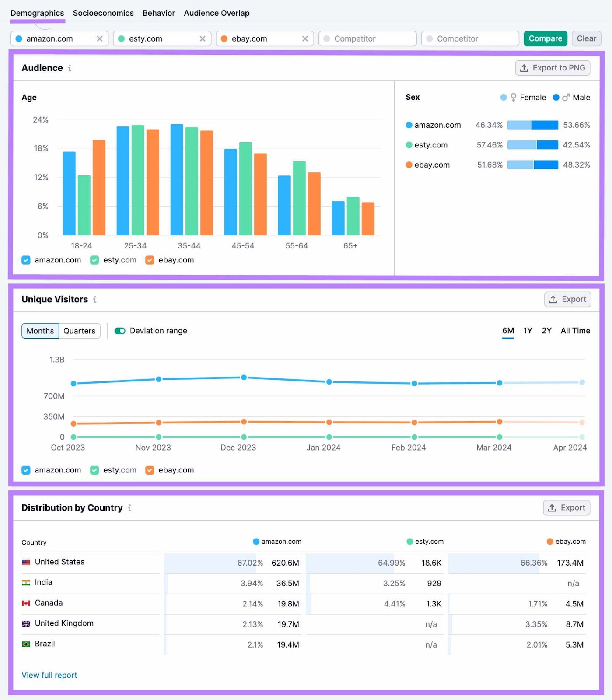
Task: Click the United States flag icon
Action: (26, 562)
